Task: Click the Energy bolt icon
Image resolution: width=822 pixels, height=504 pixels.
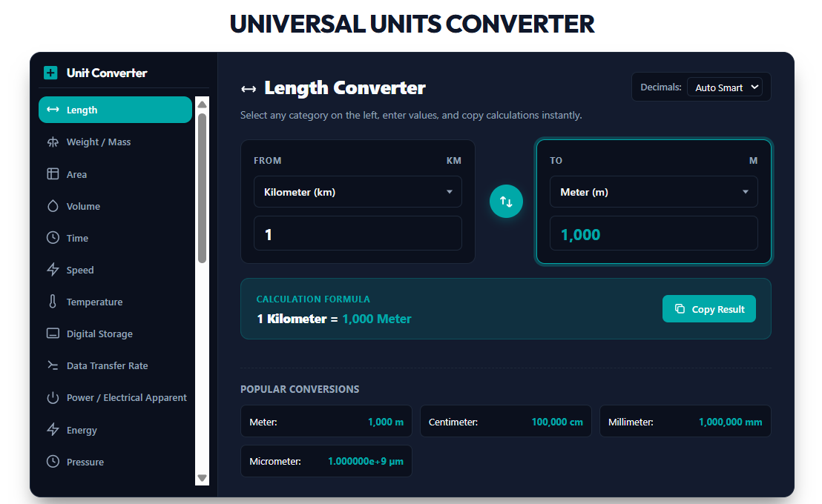Action: 53,430
